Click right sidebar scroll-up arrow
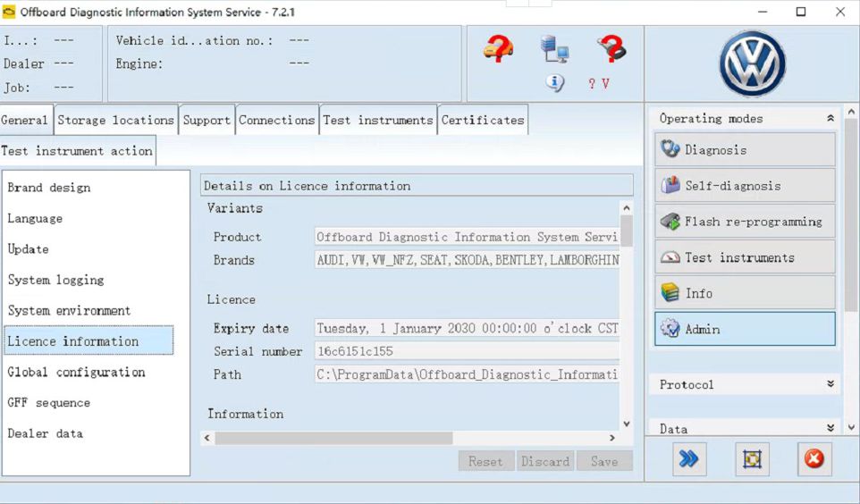 (851, 112)
